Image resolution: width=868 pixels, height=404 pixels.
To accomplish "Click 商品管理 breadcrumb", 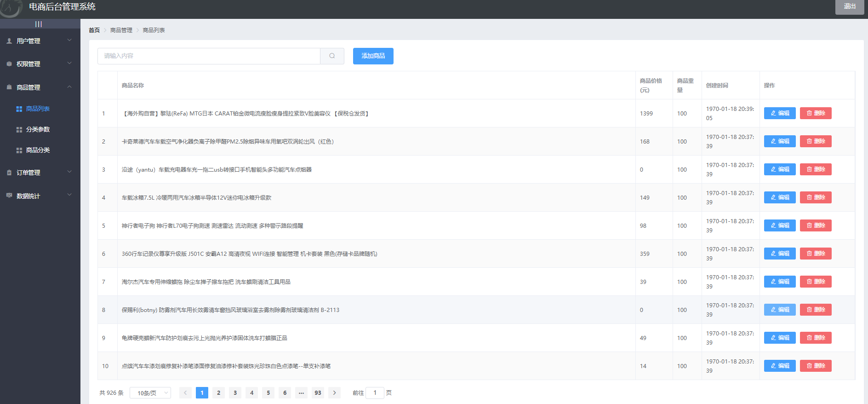I will tap(121, 30).
